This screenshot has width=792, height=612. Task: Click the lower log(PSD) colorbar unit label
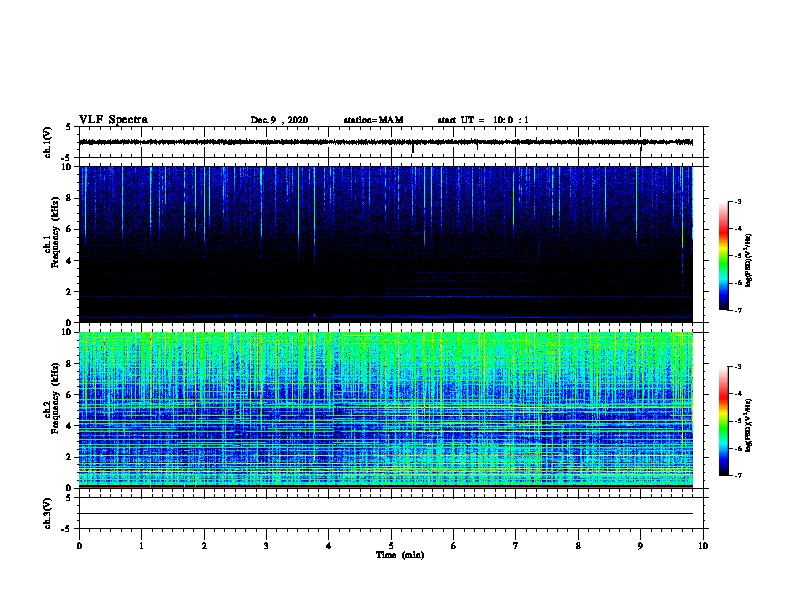point(749,425)
